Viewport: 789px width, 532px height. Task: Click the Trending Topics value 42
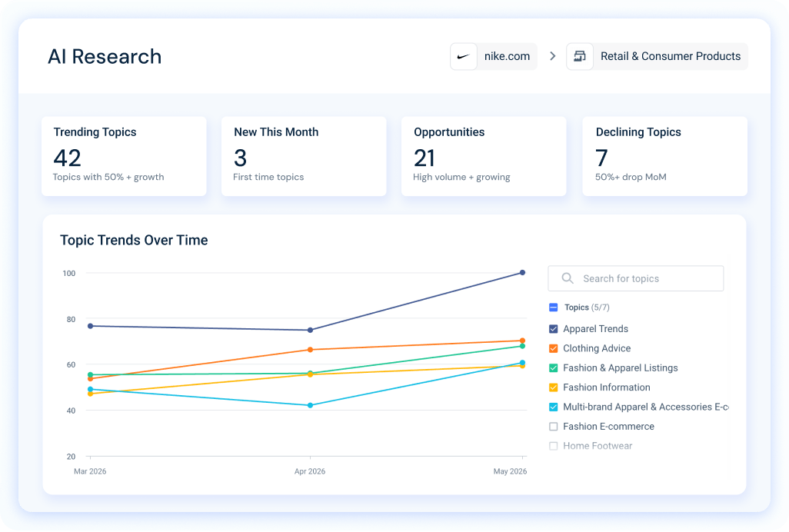pos(68,158)
